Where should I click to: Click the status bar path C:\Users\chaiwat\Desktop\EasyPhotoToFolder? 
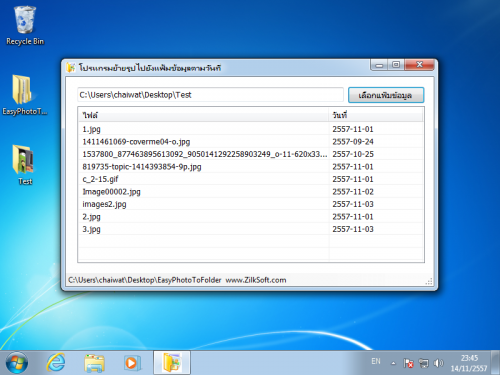pos(145,280)
